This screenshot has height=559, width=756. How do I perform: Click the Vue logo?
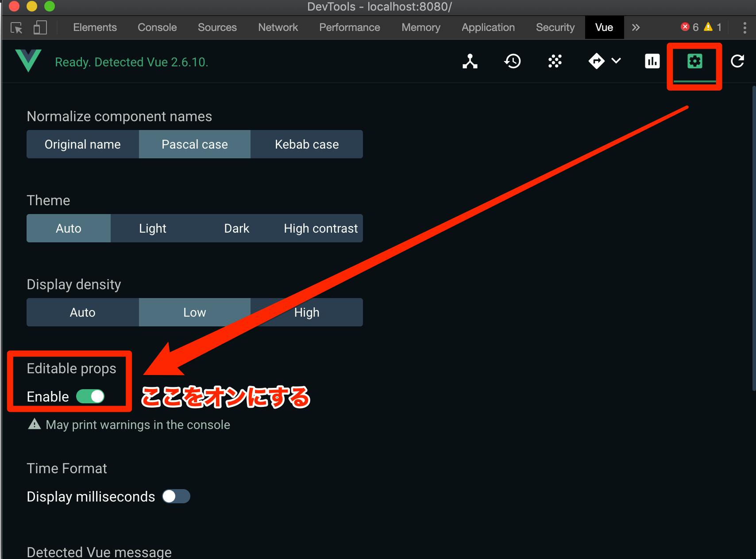point(28,60)
